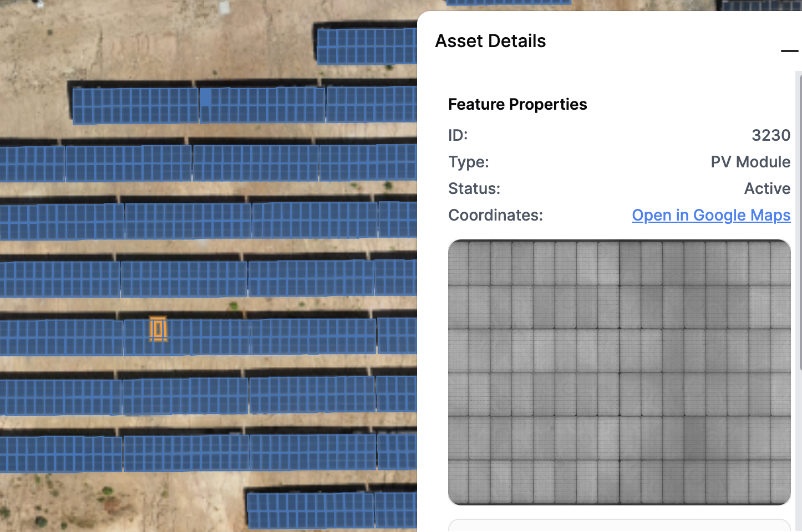This screenshot has width=802, height=532.
Task: Click the green shrub above the highlighted module
Action: (234, 305)
